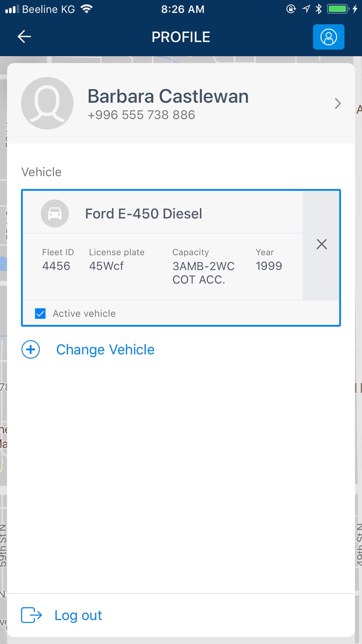Tap Barbara Castlewan's avatar placeholder
Screen dimensions: 362x644
click(x=47, y=103)
